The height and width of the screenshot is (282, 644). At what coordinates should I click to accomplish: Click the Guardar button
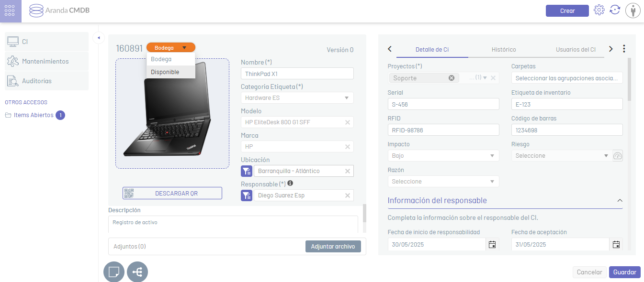tap(624, 272)
